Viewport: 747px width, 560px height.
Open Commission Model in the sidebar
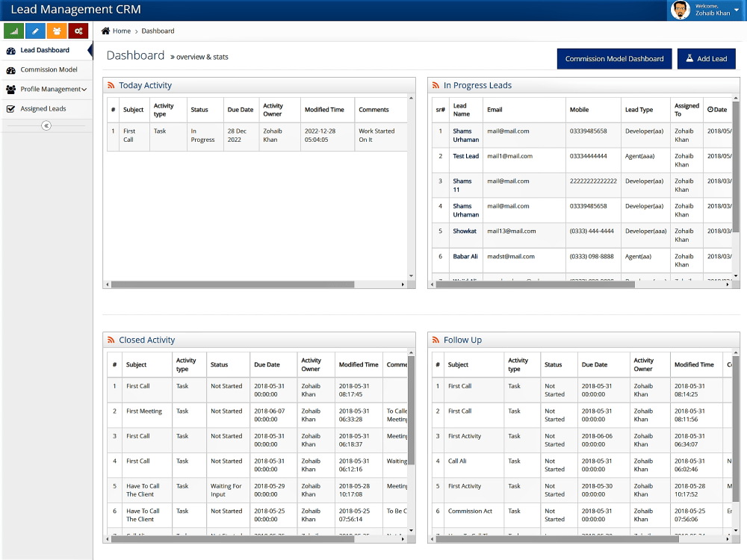[x=46, y=70]
